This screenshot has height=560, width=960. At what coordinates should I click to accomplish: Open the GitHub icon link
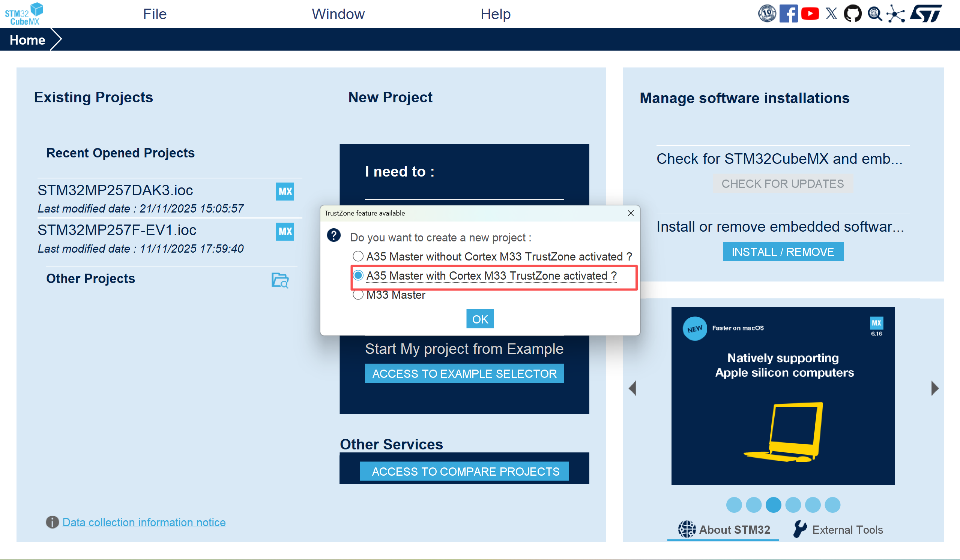(x=852, y=14)
